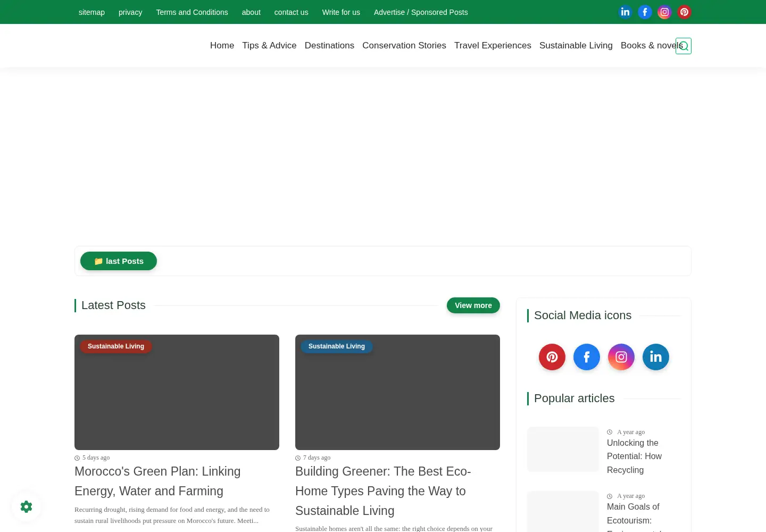The image size is (766, 532).
Task: Click the '5 days ago' post date
Action: click(x=96, y=458)
